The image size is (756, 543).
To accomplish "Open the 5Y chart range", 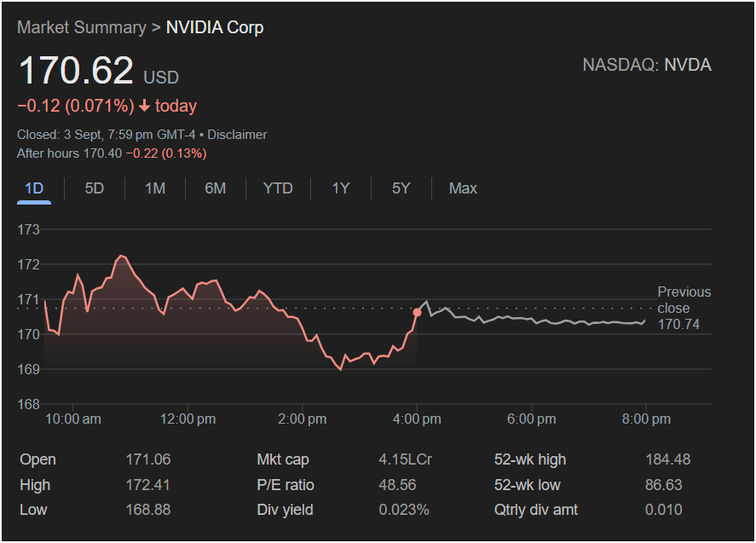I will point(401,188).
